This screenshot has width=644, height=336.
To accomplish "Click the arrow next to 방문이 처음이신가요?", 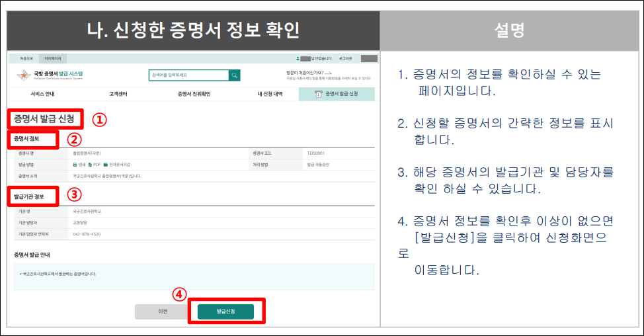I will [x=327, y=71].
